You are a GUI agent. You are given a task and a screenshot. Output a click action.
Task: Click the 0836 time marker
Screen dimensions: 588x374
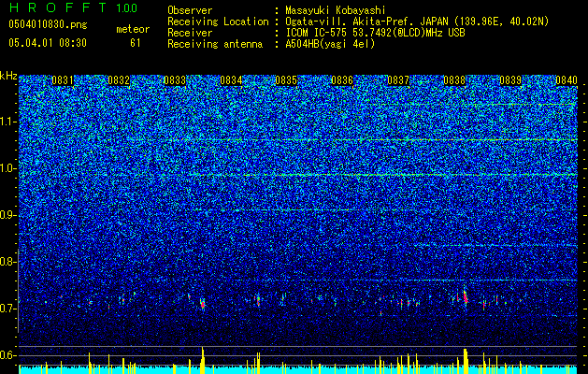[x=342, y=80]
